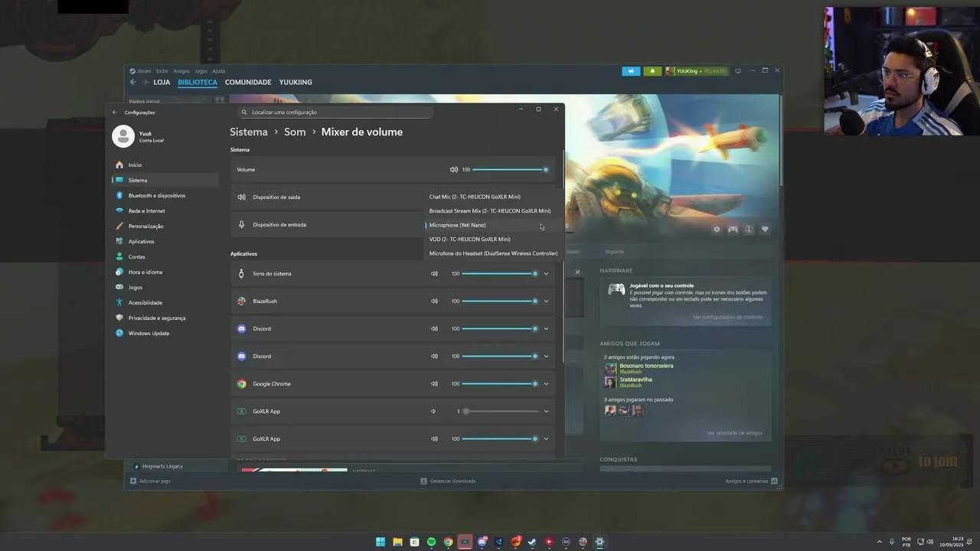Expand BlazeRush mixer options chevron
This screenshot has height=551, width=980.
546,301
